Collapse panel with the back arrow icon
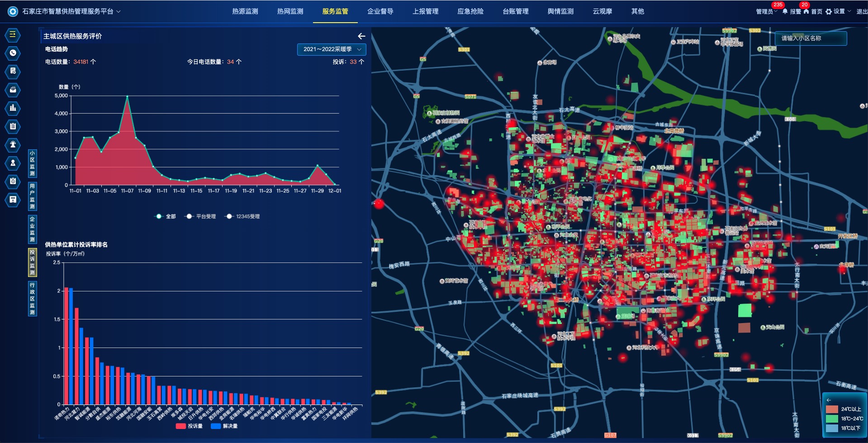The width and height of the screenshot is (868, 443). 361,36
